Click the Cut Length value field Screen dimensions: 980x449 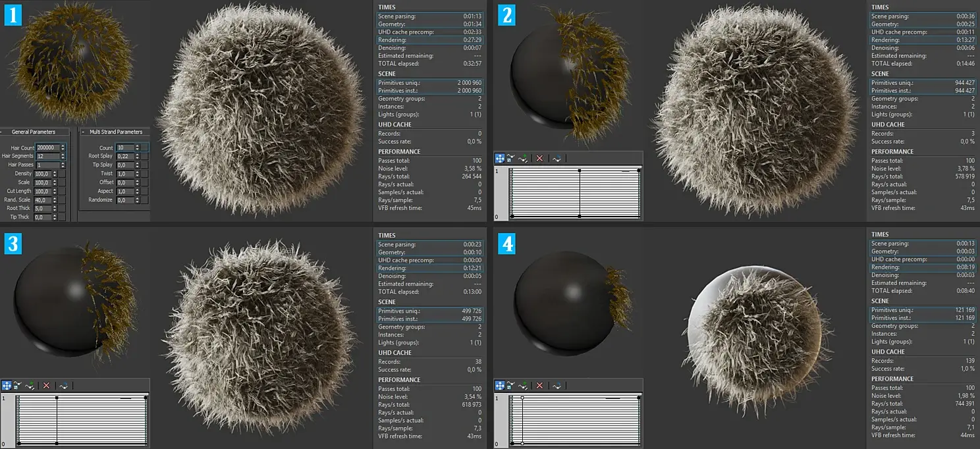point(43,192)
